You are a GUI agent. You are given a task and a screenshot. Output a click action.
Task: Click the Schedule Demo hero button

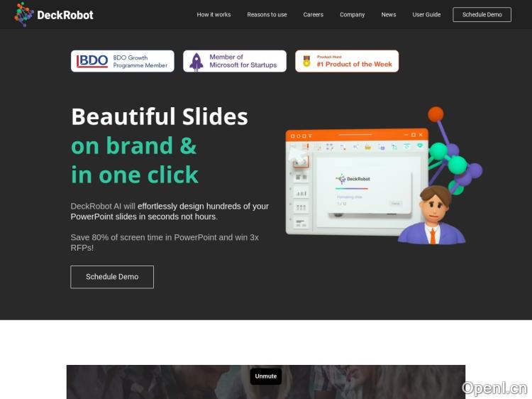coord(112,277)
